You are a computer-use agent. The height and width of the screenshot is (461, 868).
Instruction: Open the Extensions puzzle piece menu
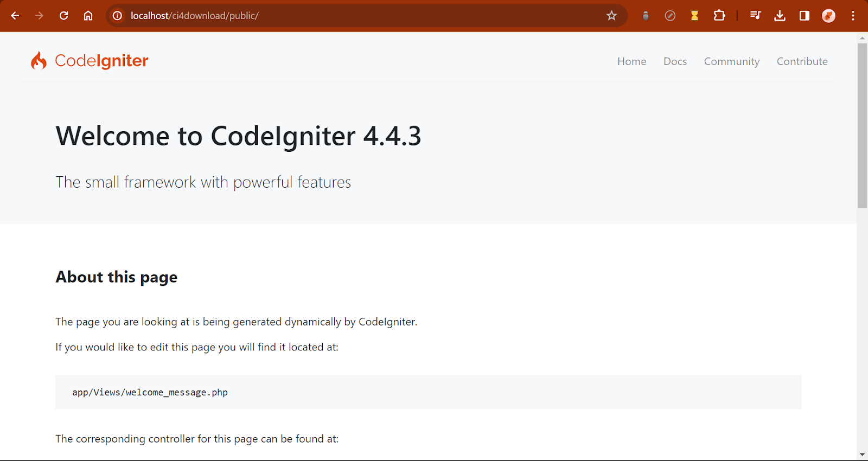719,16
